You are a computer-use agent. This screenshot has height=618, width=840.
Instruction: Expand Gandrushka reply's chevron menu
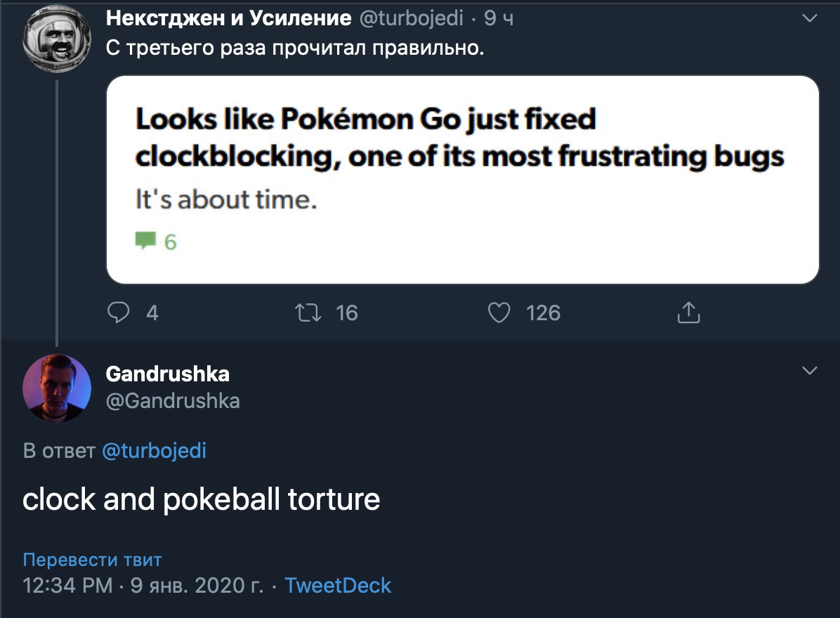(810, 370)
